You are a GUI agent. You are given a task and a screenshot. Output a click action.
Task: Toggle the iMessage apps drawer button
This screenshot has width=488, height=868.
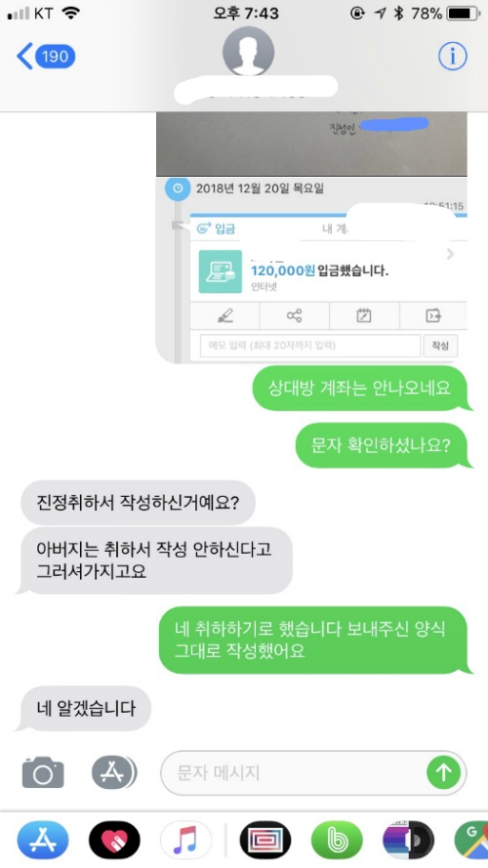tap(113, 772)
